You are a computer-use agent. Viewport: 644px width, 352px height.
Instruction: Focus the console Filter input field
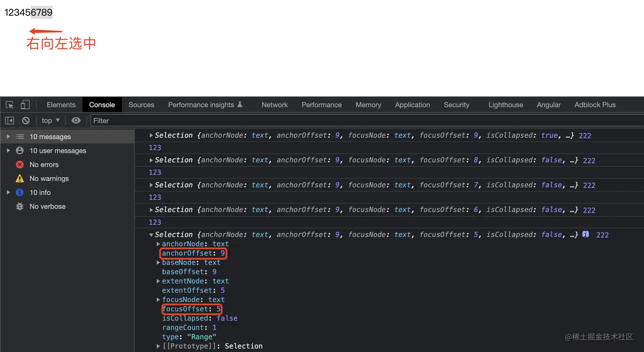pyautogui.click(x=367, y=121)
